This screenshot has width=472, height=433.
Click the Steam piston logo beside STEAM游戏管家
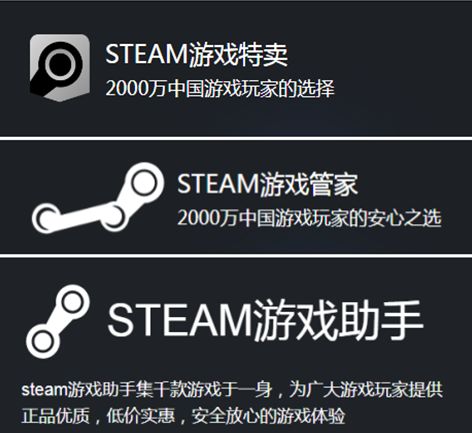[98, 198]
